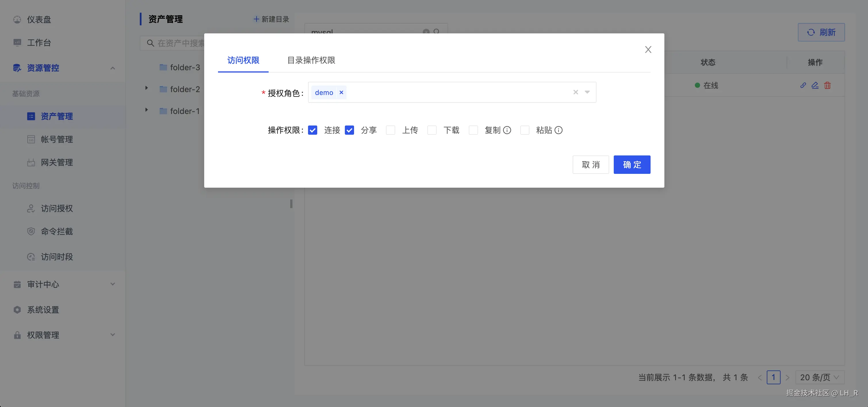
Task: Click the 取消 cancel button
Action: pyautogui.click(x=590, y=165)
